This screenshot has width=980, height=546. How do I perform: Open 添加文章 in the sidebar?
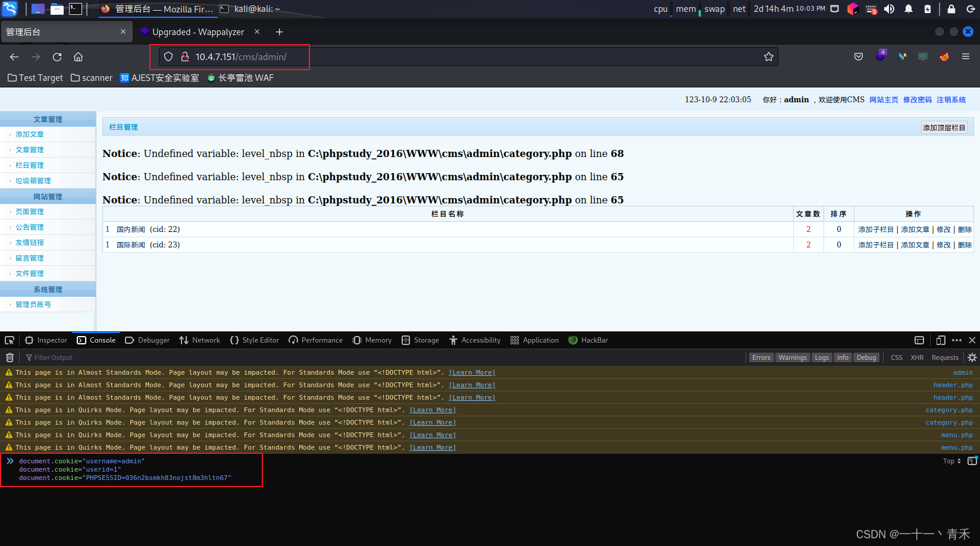coord(30,134)
